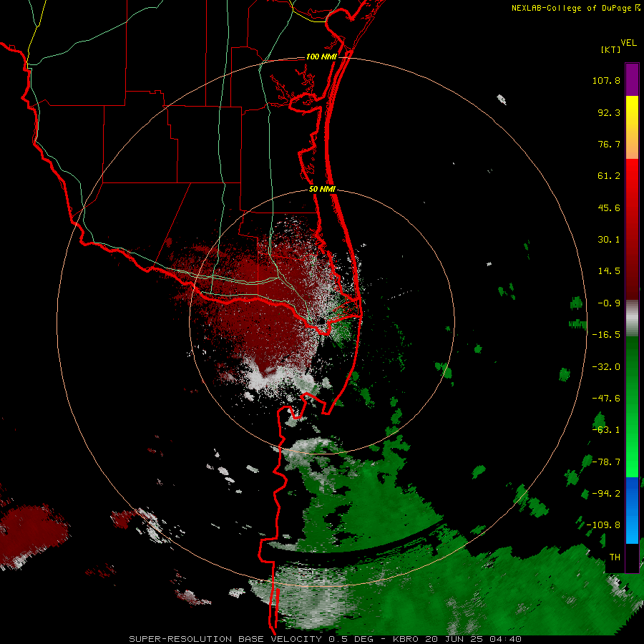Click the 50 NMI range ring label
Image resolution: width=644 pixels, height=644 pixels.
point(322,190)
